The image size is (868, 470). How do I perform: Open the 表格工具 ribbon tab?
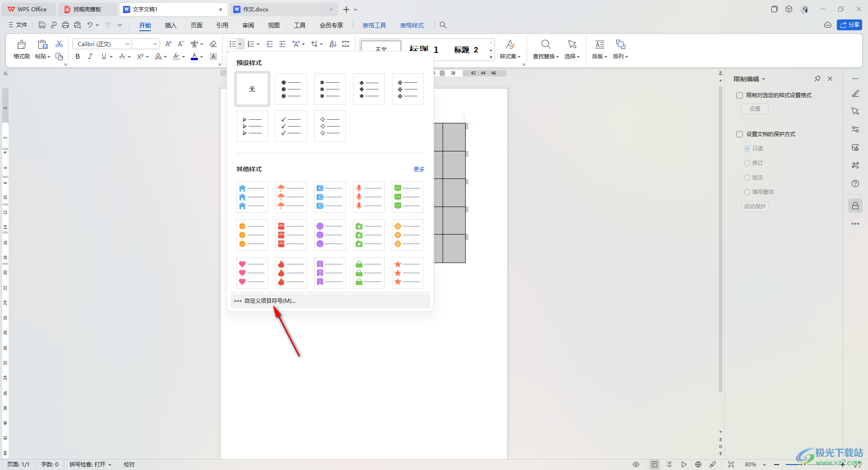point(374,25)
